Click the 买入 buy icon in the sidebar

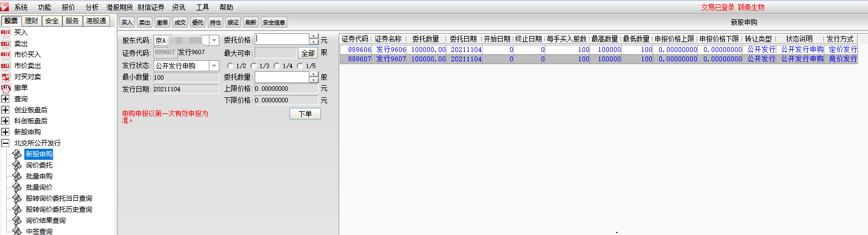click(x=6, y=33)
